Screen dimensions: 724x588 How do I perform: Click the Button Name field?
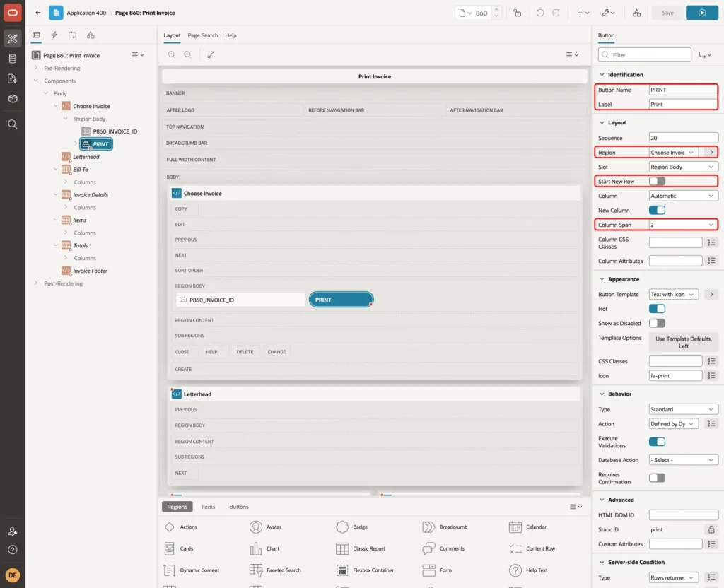click(x=683, y=90)
